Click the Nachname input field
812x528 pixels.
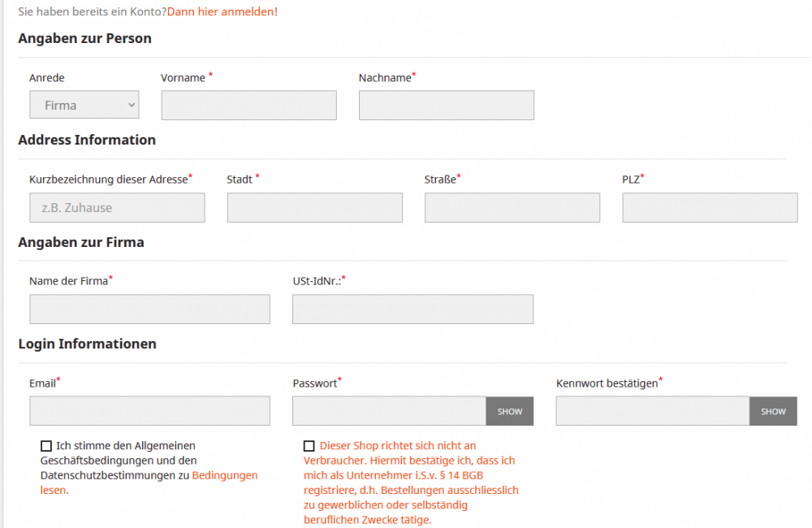point(446,106)
